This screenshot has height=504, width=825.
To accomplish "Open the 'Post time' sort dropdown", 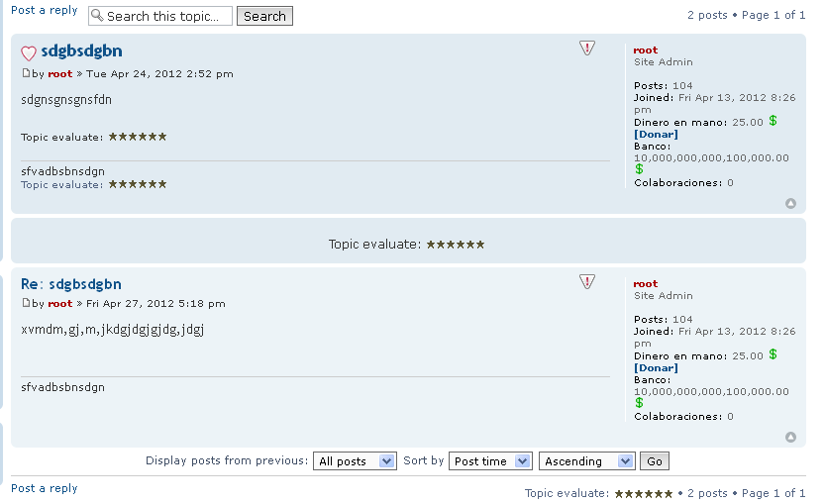I will [x=491, y=461].
